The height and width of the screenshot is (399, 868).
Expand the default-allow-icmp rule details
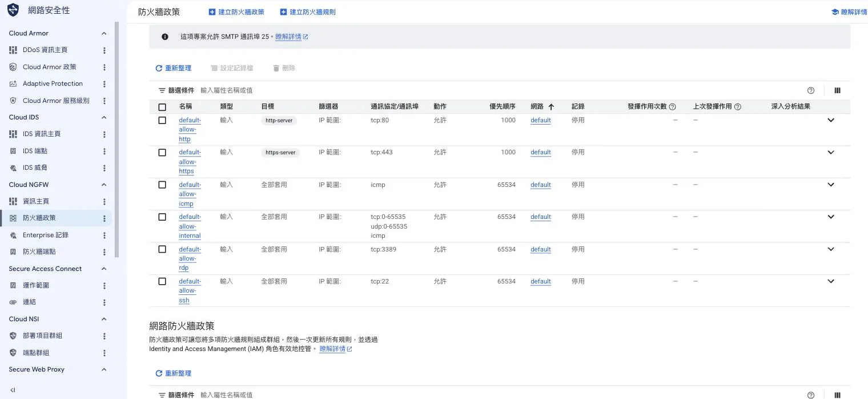pyautogui.click(x=831, y=185)
